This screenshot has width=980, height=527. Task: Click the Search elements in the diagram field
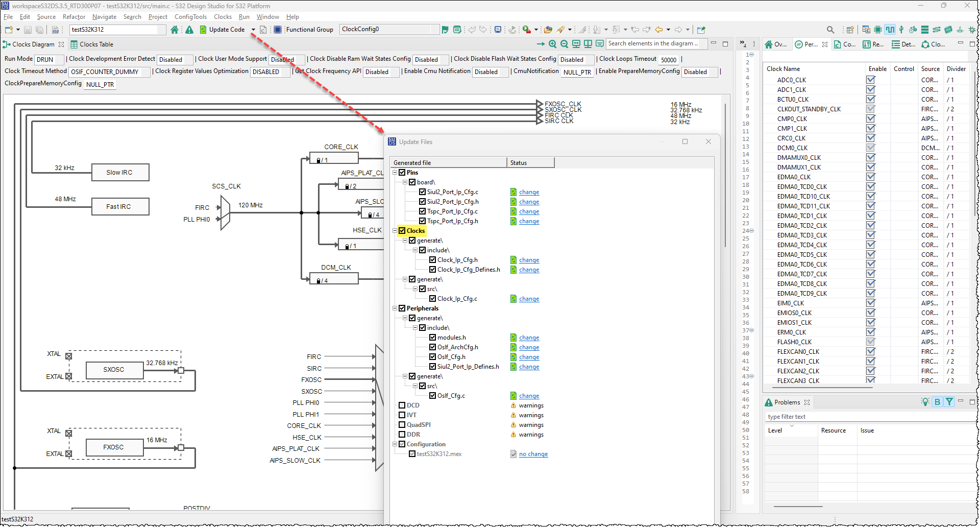pyautogui.click(x=656, y=44)
